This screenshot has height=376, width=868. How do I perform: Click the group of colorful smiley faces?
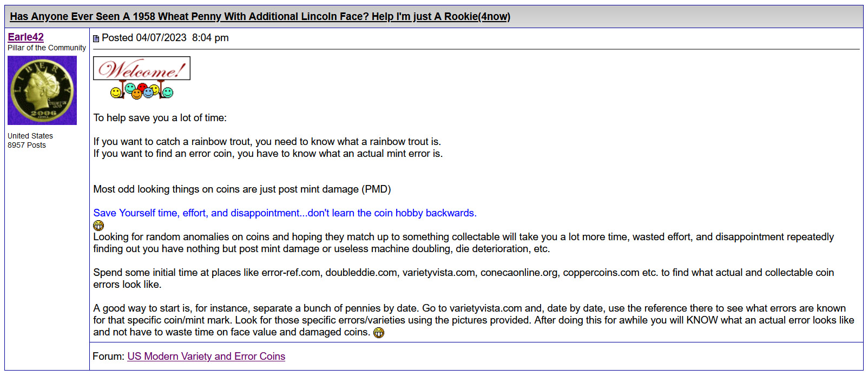tap(142, 90)
